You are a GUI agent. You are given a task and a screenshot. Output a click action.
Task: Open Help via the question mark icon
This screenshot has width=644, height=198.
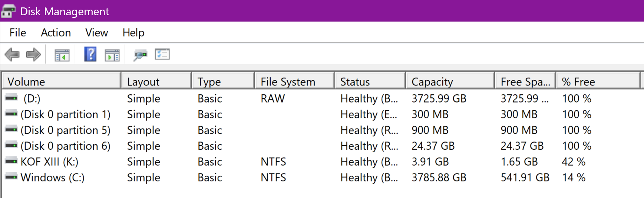pyautogui.click(x=90, y=54)
